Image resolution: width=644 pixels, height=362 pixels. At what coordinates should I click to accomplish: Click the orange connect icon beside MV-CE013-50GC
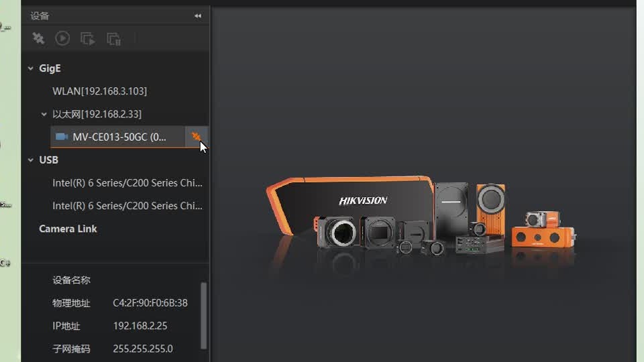tap(196, 137)
